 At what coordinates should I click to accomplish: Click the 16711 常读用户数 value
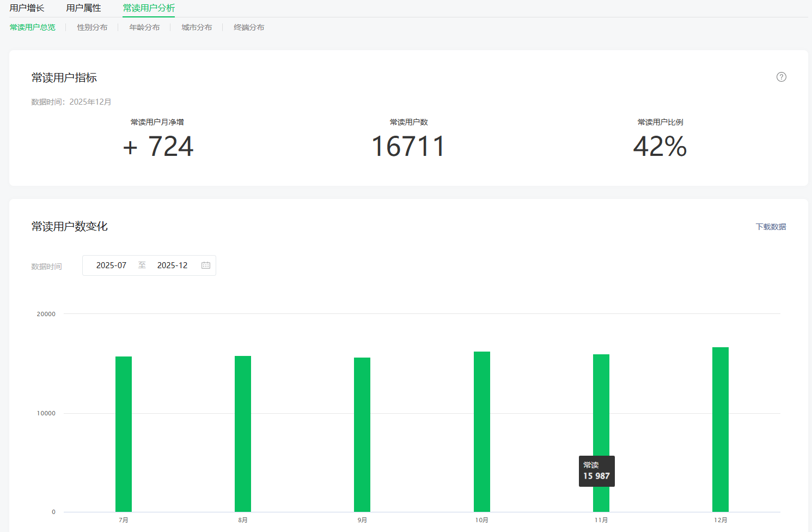[x=408, y=147]
